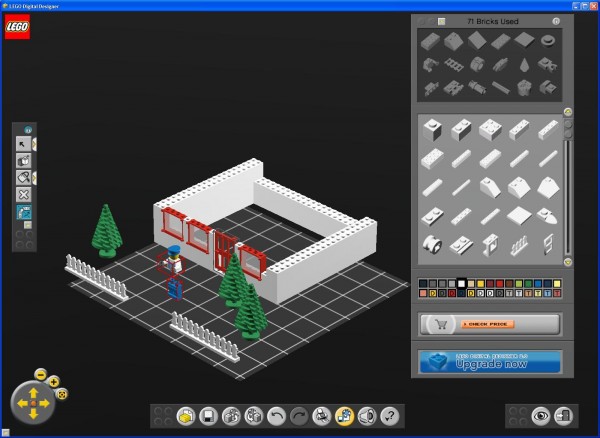Pick the round stud plate in category grid
Screen dimensions: 600x438
coord(548,41)
